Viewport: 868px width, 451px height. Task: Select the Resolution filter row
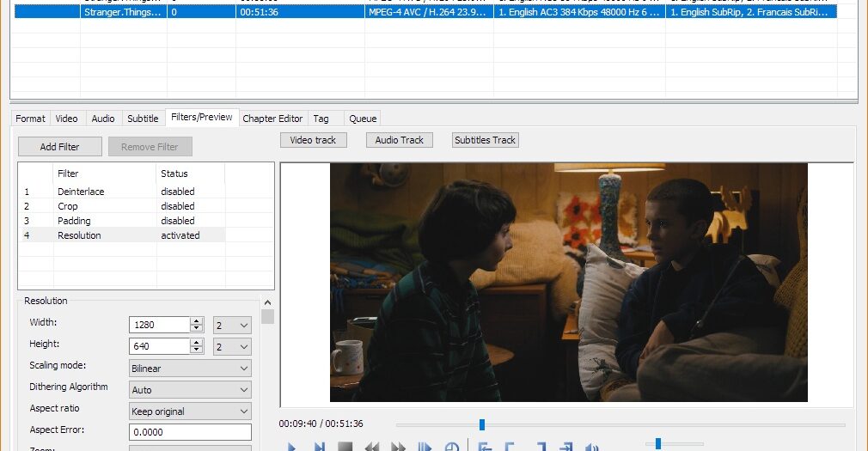pos(122,235)
